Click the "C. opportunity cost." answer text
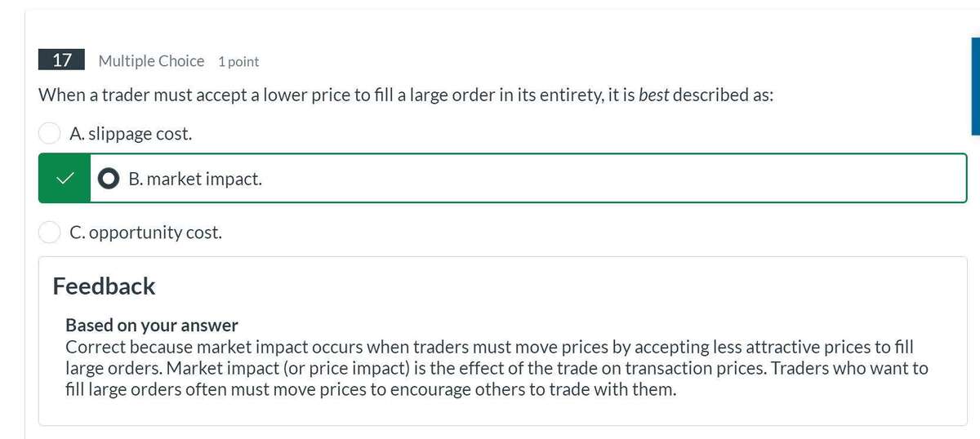 (145, 233)
